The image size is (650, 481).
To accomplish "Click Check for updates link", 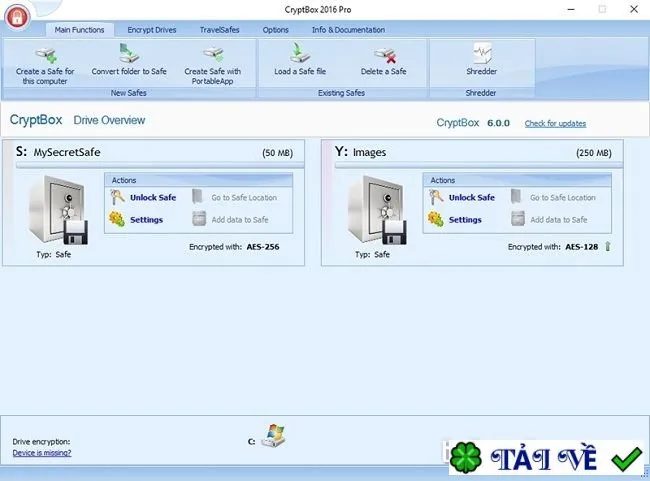I will pos(555,124).
